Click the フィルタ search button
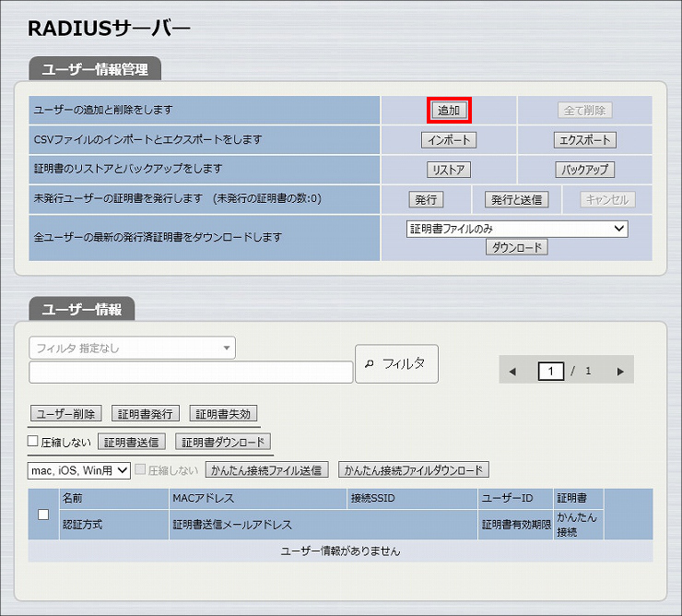The height and width of the screenshot is (616, 682). coord(396,364)
